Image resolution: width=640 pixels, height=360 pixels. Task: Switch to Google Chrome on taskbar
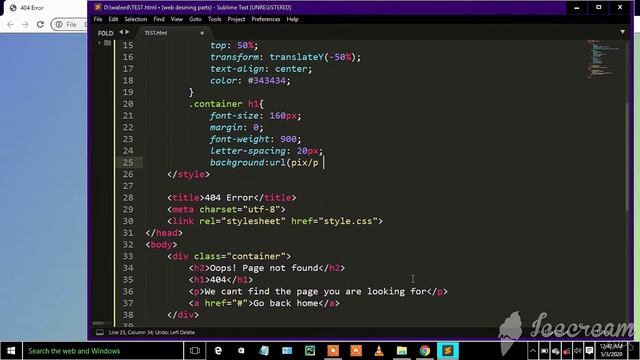425,351
